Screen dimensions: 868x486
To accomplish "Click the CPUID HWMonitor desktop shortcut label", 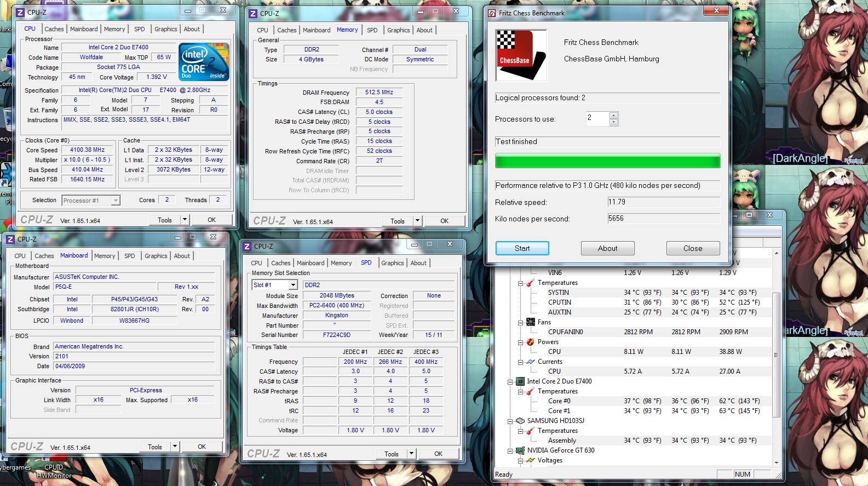I will (x=54, y=471).
